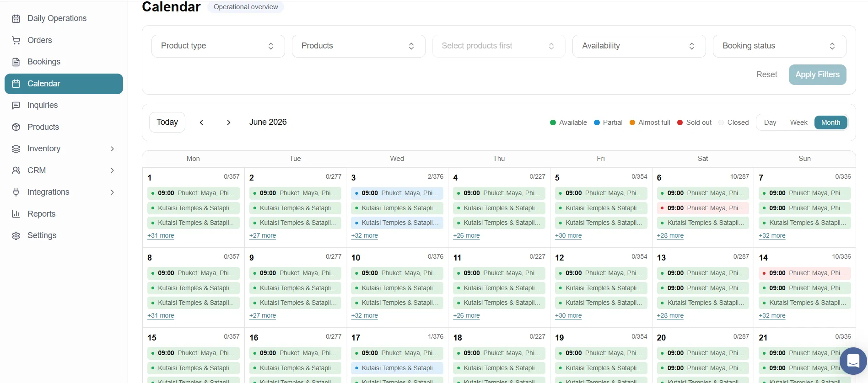This screenshot has height=383, width=868.
Task: Click the Integrations plug icon
Action: [x=16, y=192]
